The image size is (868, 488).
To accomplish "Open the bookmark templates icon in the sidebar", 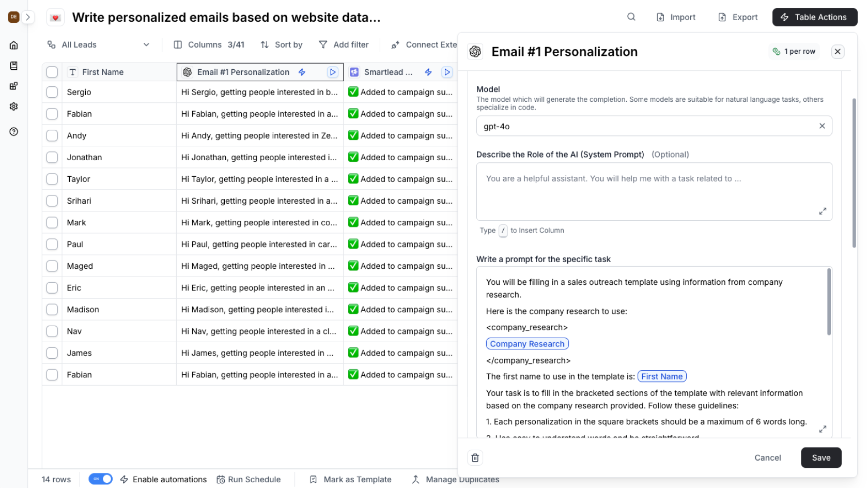I will coord(14,66).
